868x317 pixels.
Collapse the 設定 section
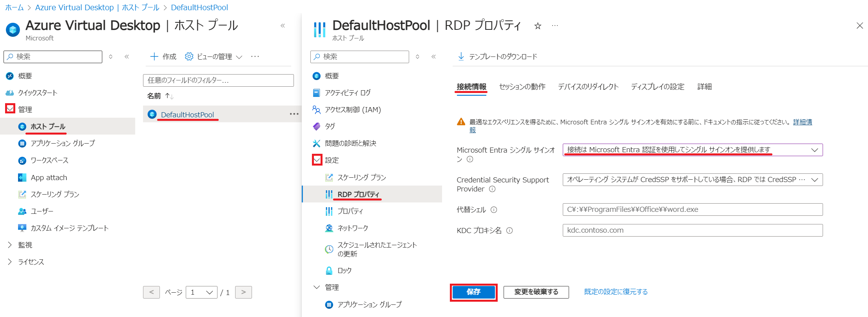[x=317, y=160]
